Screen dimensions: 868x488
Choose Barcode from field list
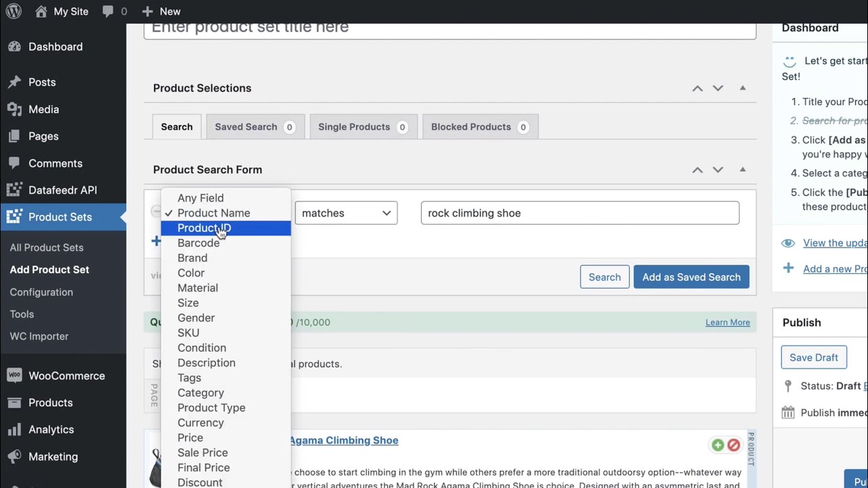226,243
